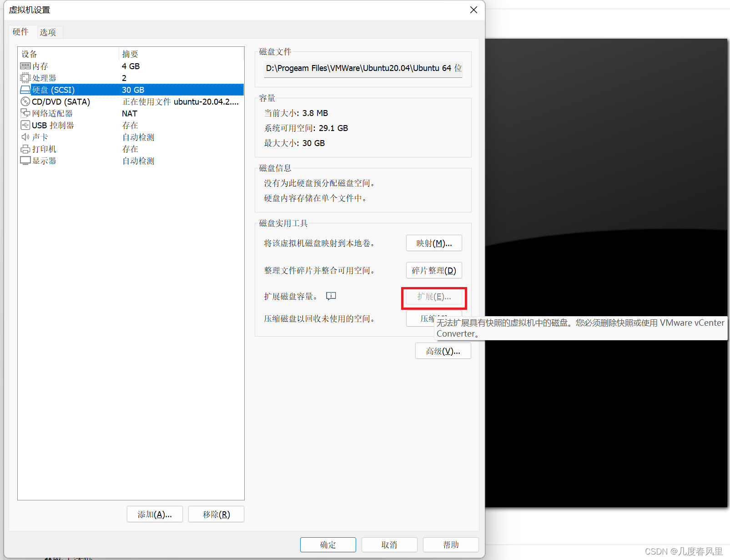
Task: Click the CD/DVD (SATA) device name
Action: pyautogui.click(x=61, y=102)
